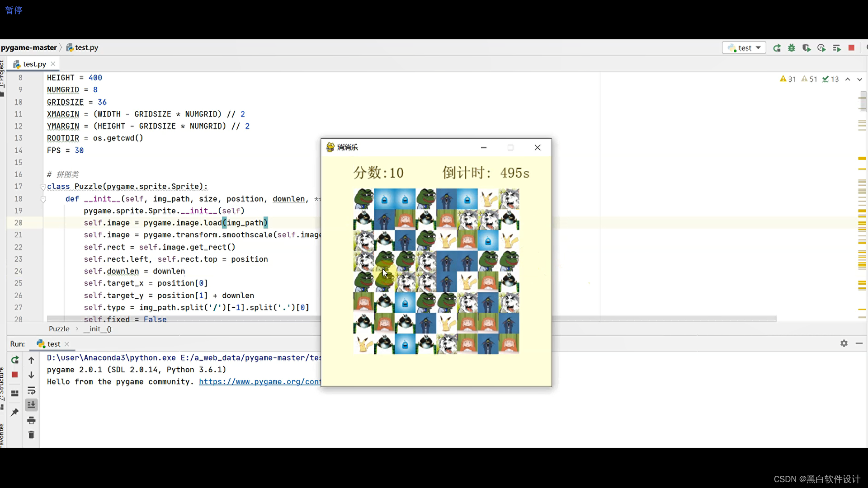Start debugging with the green bug icon
868x488 pixels.
pos(792,48)
